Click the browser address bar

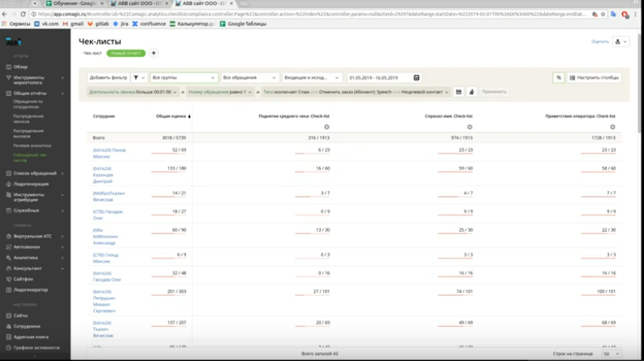click(x=313, y=14)
